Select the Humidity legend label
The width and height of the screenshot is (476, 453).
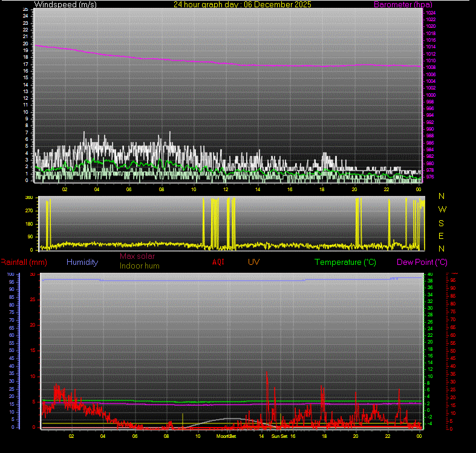[x=82, y=262]
